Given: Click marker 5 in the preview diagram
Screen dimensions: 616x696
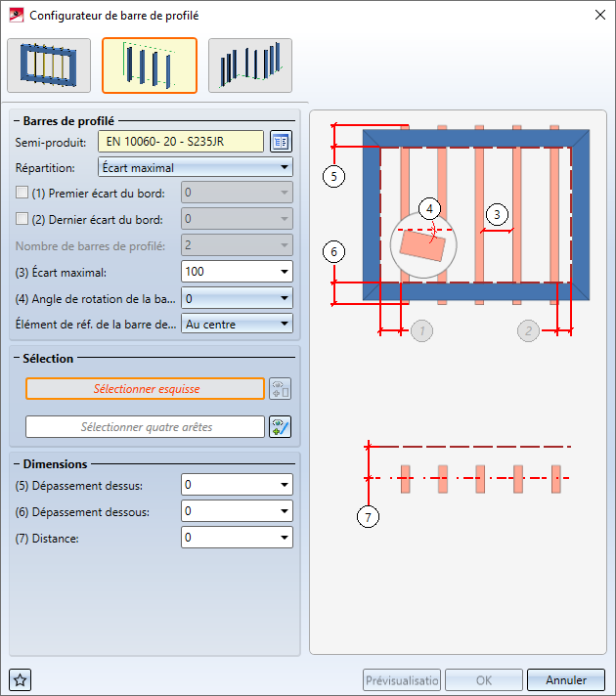Looking at the screenshot, I should coord(333,176).
